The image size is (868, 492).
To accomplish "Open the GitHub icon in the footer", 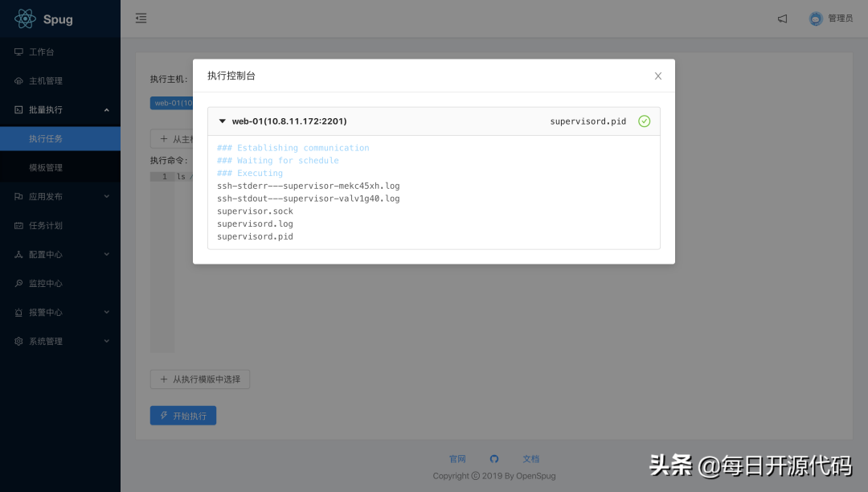I will click(x=493, y=458).
